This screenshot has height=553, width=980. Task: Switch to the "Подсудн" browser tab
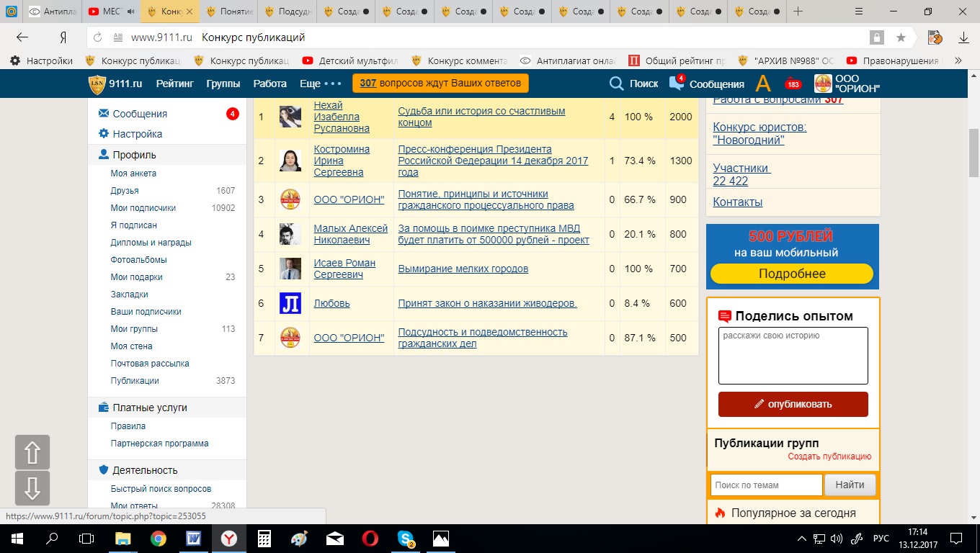pos(288,12)
